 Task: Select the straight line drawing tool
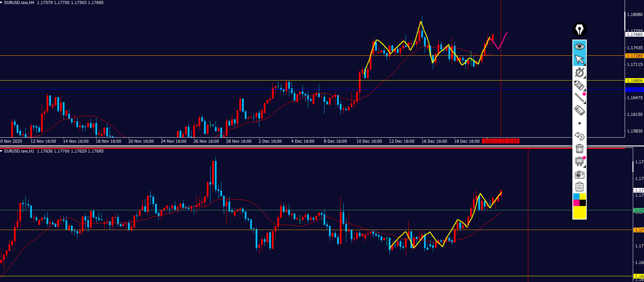(x=579, y=98)
